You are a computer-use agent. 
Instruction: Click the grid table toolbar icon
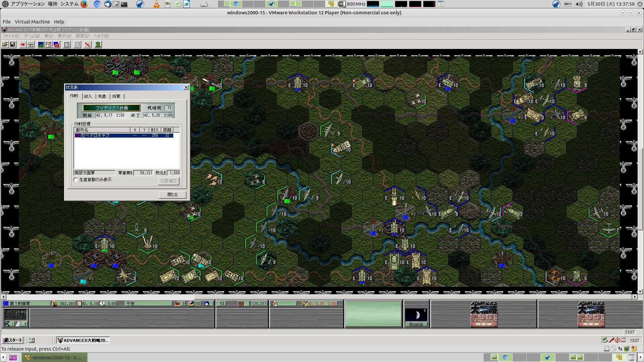[67, 45]
